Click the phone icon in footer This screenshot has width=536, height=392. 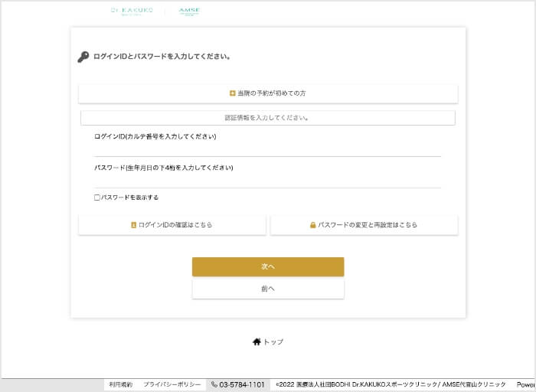(x=214, y=384)
